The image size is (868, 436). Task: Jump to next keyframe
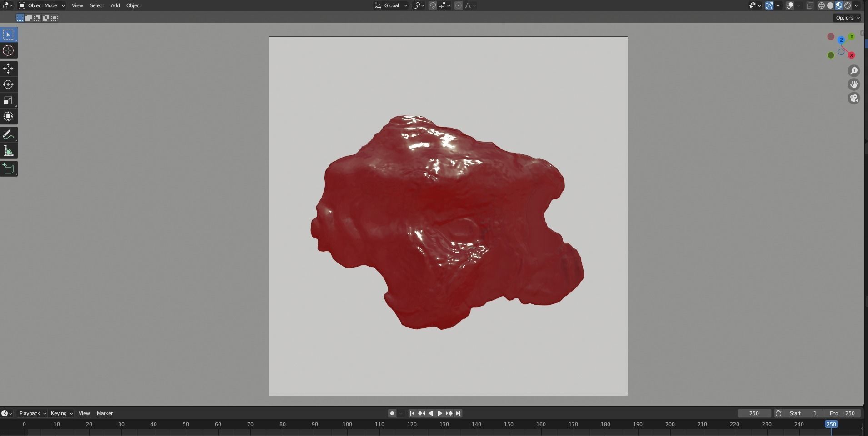coord(449,413)
